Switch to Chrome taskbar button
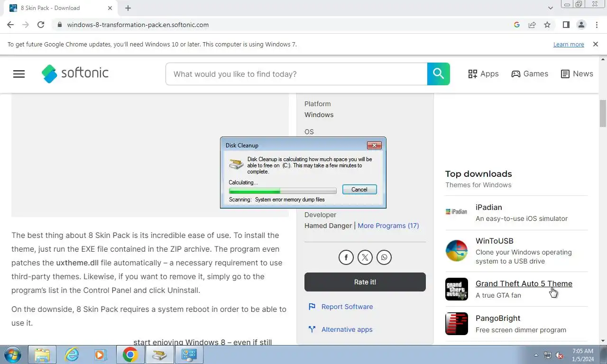The height and width of the screenshot is (364, 607). (x=130, y=355)
